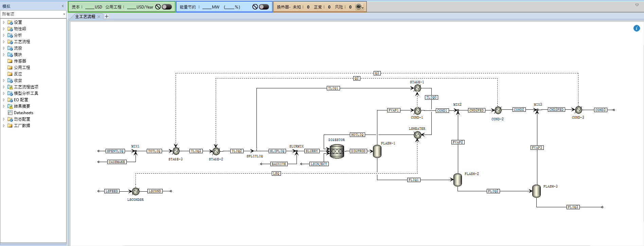Open the EO 配置 tree item
Image resolution: width=644 pixels, height=246 pixels.
tap(21, 100)
